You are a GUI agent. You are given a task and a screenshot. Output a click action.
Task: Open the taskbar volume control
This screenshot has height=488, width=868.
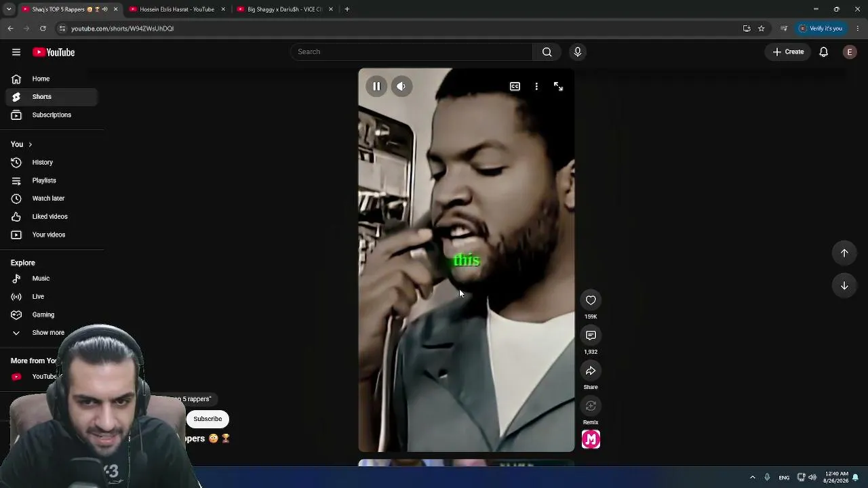point(812,478)
